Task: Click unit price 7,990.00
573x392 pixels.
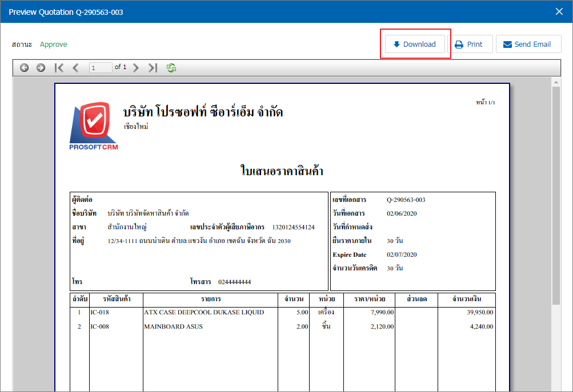Action: point(382,312)
